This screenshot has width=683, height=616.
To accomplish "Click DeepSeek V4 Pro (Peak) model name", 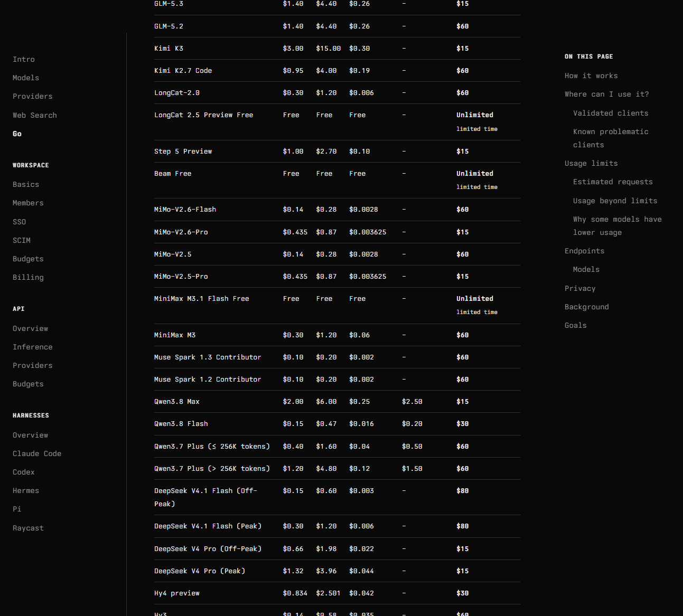I will (x=200, y=571).
